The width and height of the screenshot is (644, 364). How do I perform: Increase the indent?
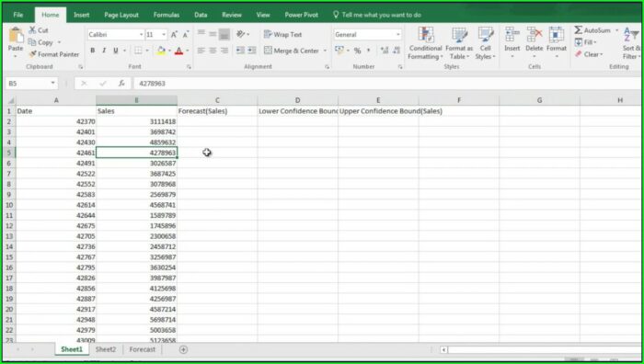[x=252, y=51]
